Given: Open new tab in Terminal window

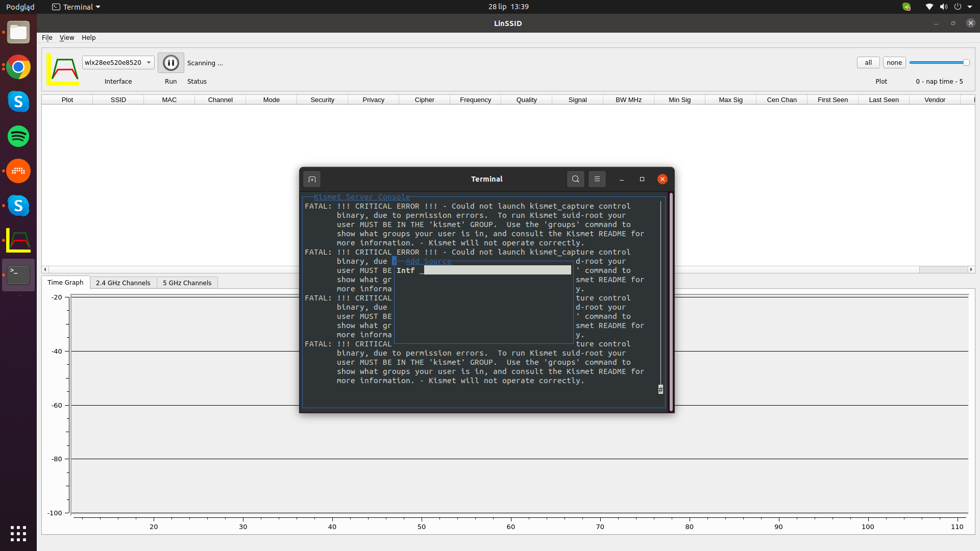Looking at the screenshot, I should tap(312, 179).
